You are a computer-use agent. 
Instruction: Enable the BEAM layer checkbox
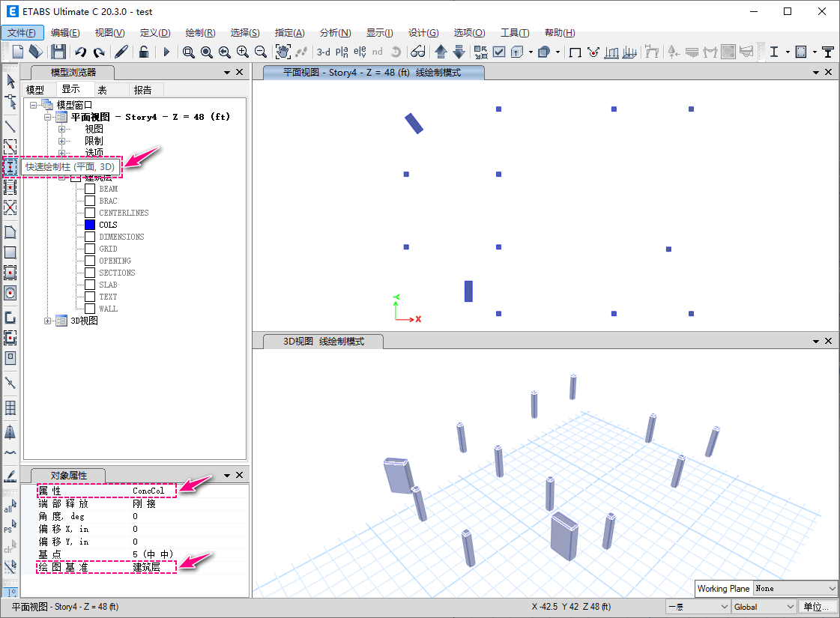point(90,189)
